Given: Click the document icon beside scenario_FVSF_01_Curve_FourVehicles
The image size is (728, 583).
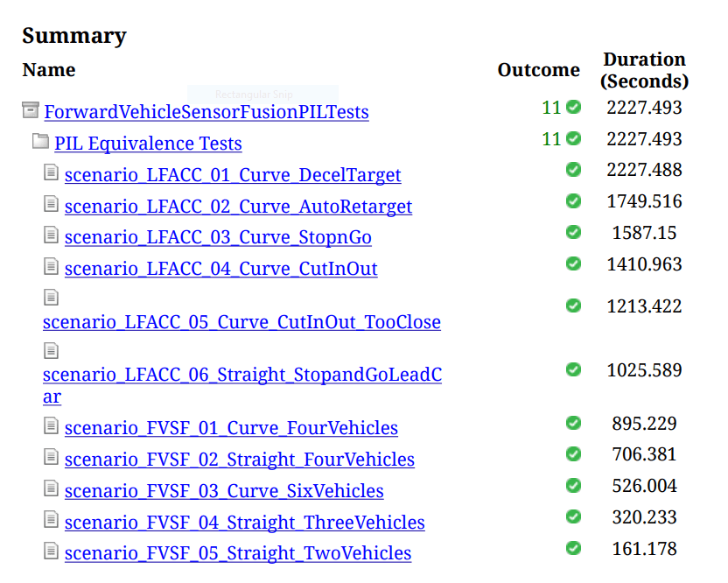Looking at the screenshot, I should (52, 425).
